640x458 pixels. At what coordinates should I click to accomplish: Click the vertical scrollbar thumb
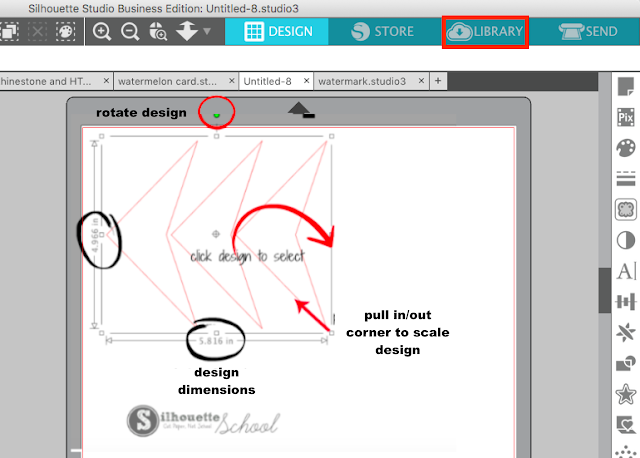[x=604, y=290]
